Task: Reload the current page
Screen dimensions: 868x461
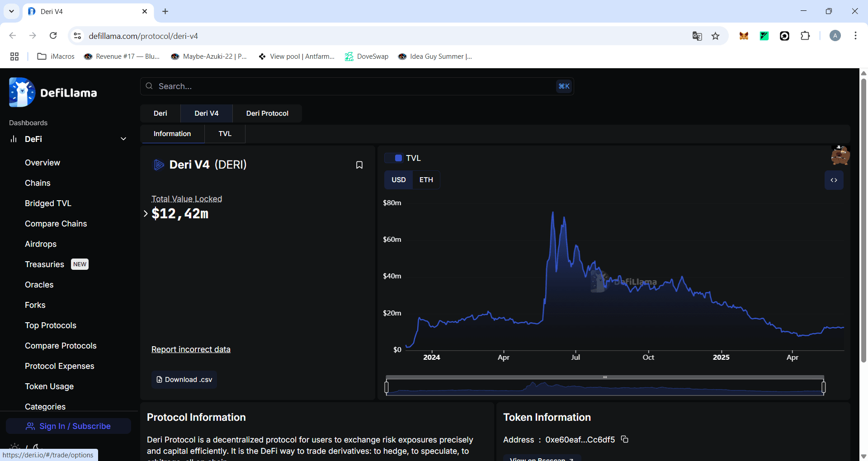Action: (53, 36)
